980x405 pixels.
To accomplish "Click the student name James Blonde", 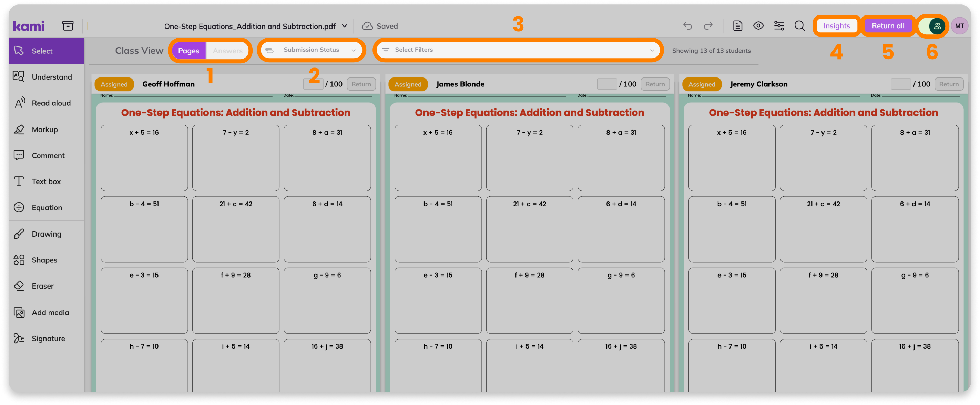I will pos(460,84).
